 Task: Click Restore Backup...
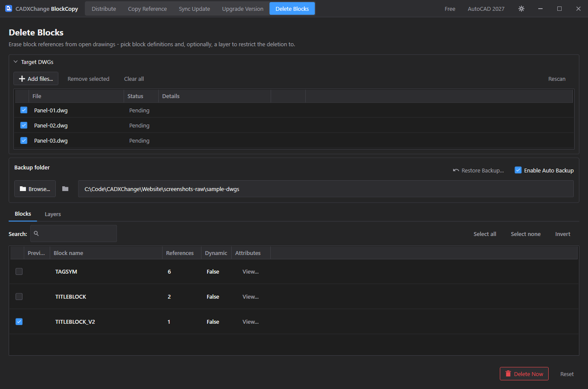478,170
